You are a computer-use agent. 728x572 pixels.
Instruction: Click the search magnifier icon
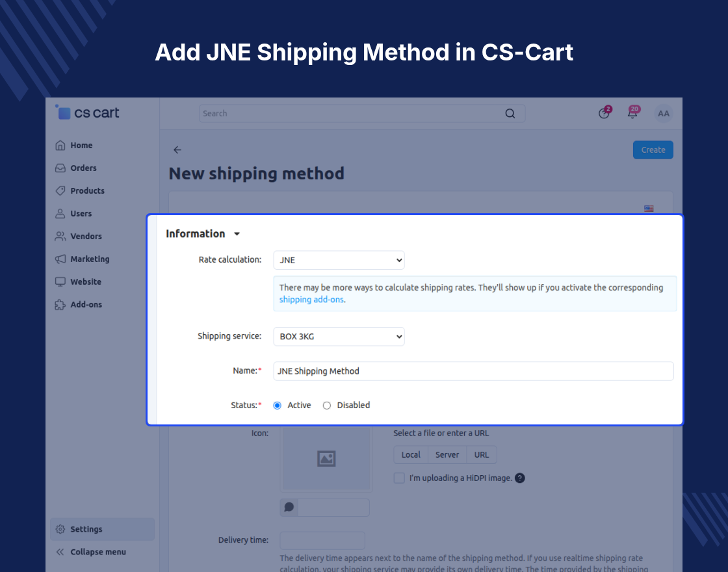tap(510, 114)
